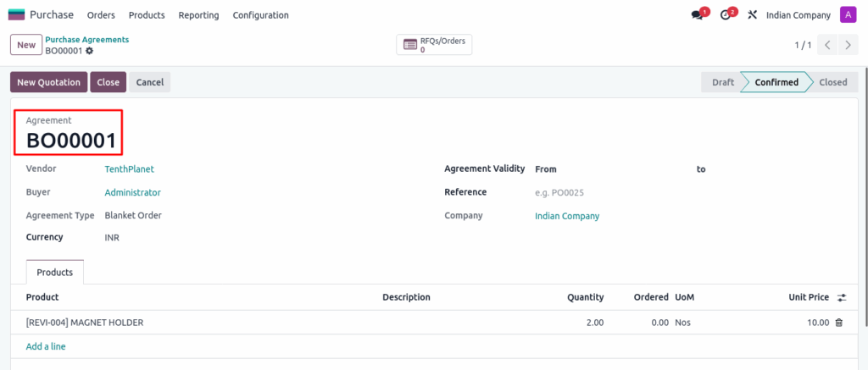Click the Quantity value 2.00
868x370 pixels.
tap(595, 323)
